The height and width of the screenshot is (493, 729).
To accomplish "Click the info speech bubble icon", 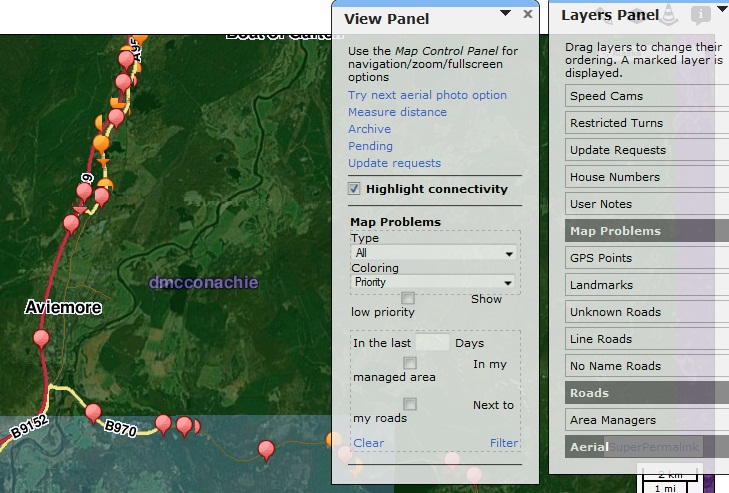I will [700, 15].
